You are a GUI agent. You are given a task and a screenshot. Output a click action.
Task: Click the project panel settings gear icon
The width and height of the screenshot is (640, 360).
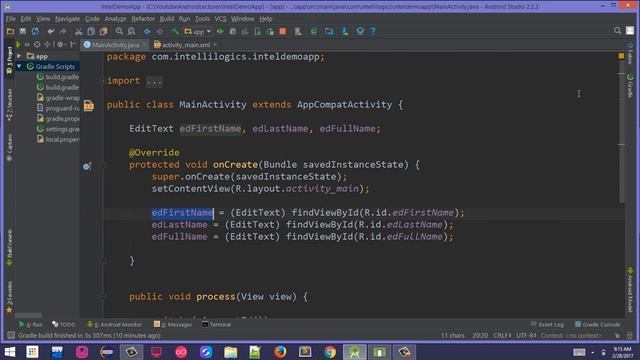point(60,44)
